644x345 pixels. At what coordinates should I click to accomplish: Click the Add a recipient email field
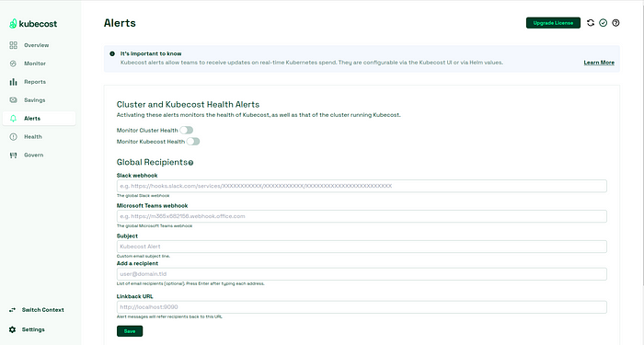[362, 274]
